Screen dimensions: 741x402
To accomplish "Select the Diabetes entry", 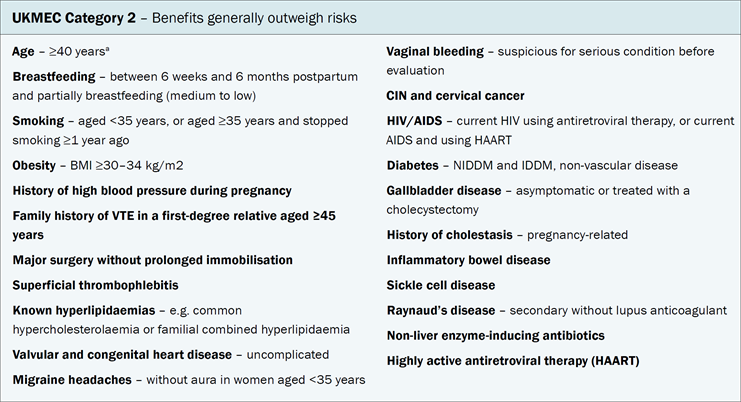I will pyautogui.click(x=532, y=166).
